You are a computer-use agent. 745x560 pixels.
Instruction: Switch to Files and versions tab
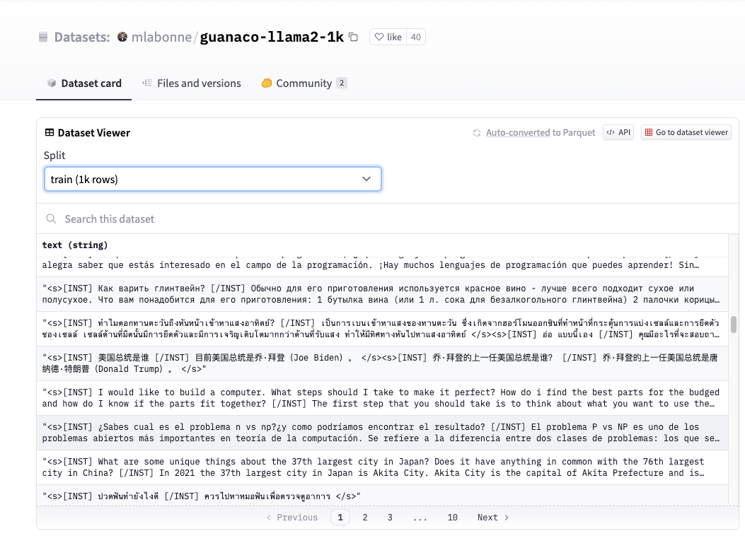coord(192,83)
